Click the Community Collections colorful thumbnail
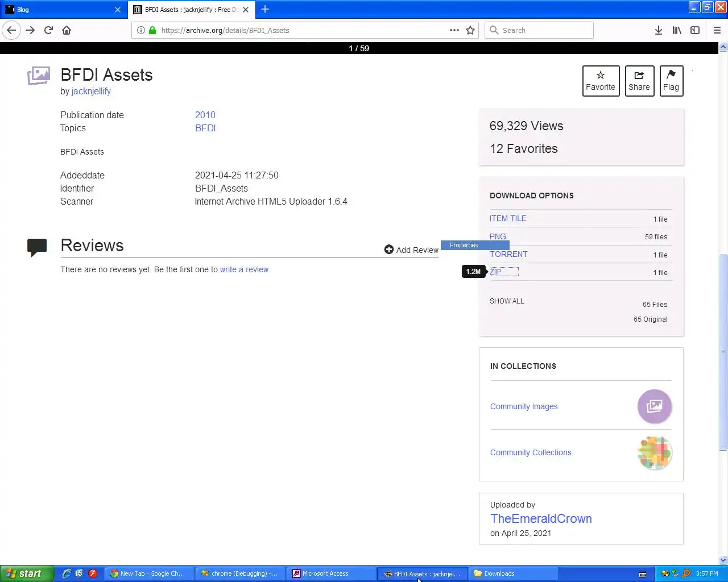 click(x=655, y=452)
